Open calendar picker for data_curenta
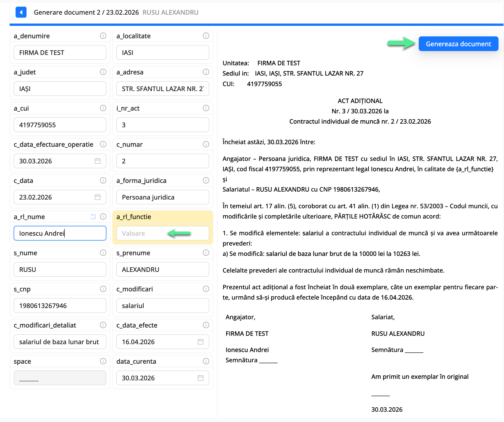 [201, 378]
